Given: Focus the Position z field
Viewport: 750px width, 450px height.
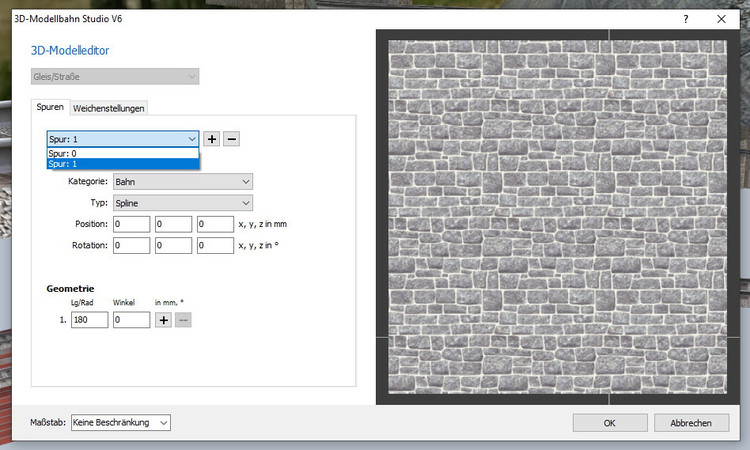Looking at the screenshot, I should coord(215,224).
